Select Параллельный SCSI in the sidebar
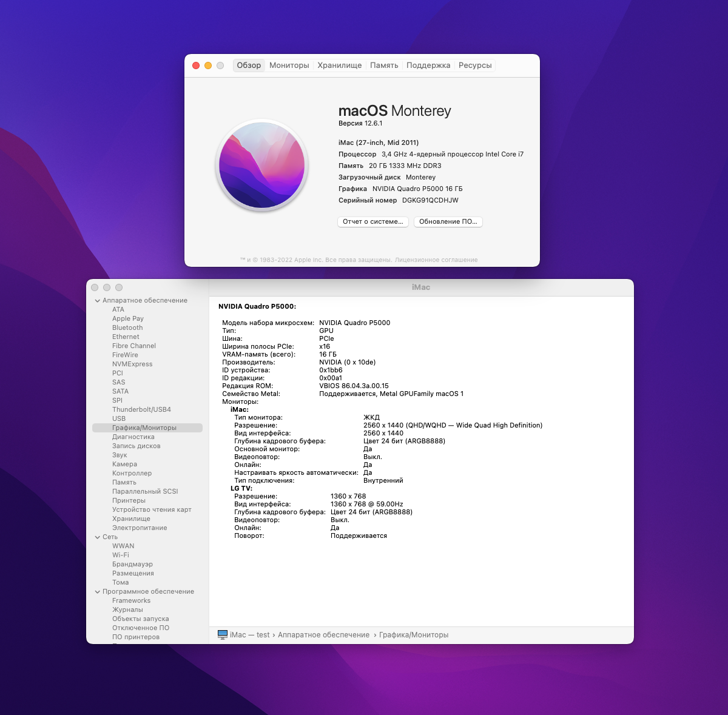The image size is (728, 715). (145, 492)
